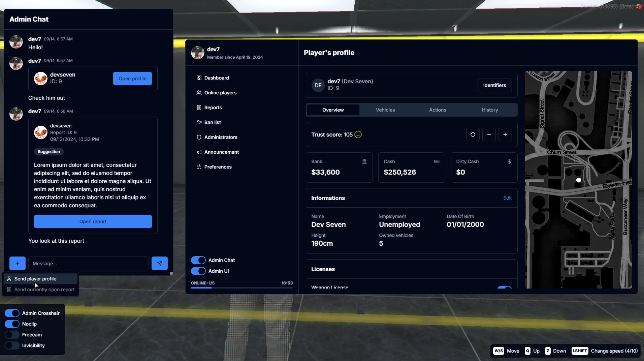Switch to the Vehicles tab
The height and width of the screenshot is (361, 644).
point(385,110)
